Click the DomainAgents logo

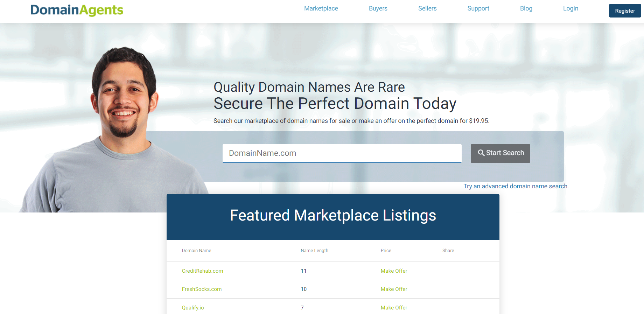(x=77, y=10)
